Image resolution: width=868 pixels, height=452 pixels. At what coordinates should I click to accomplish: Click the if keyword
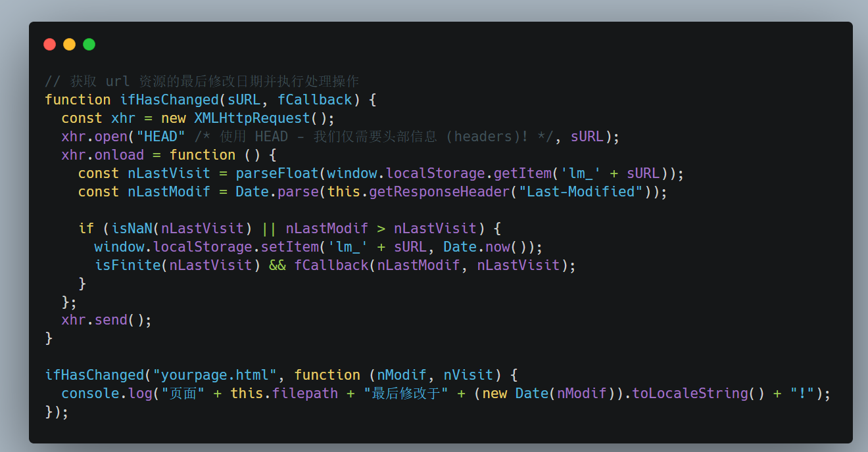[86, 229]
